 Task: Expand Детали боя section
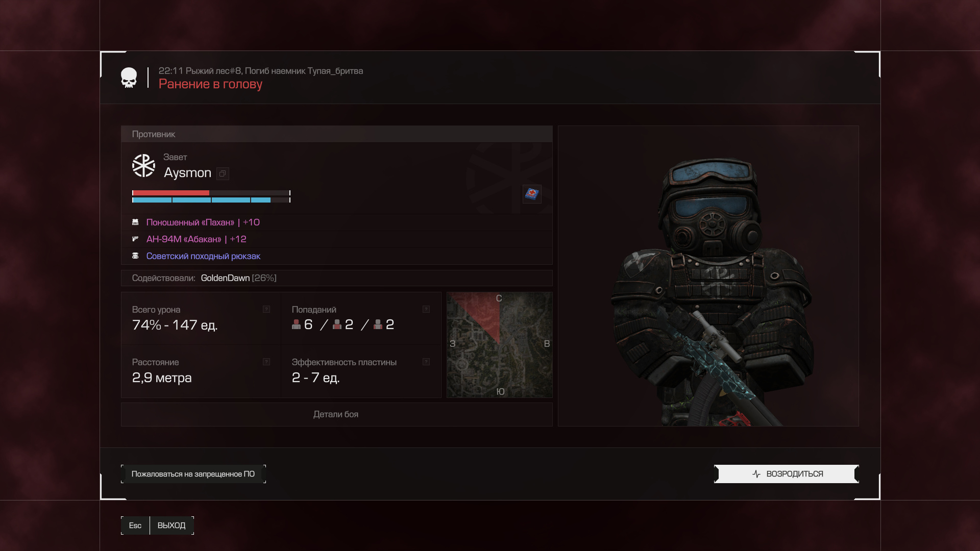[x=336, y=414]
